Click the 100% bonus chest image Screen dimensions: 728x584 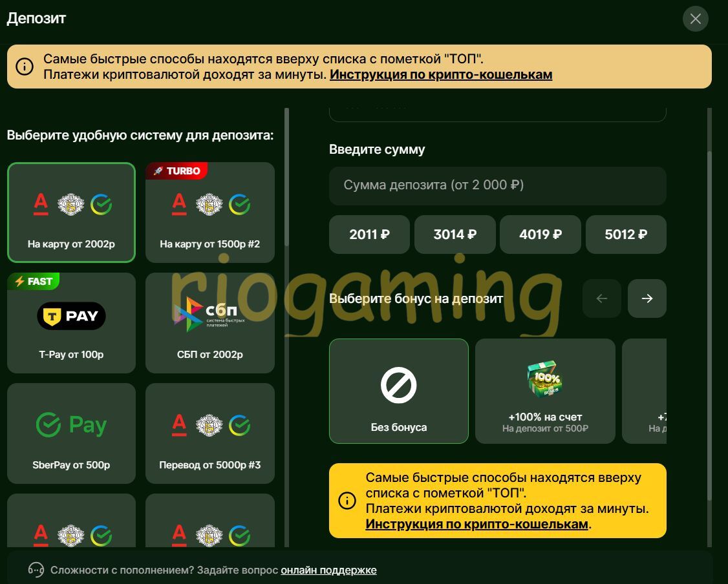tap(544, 379)
